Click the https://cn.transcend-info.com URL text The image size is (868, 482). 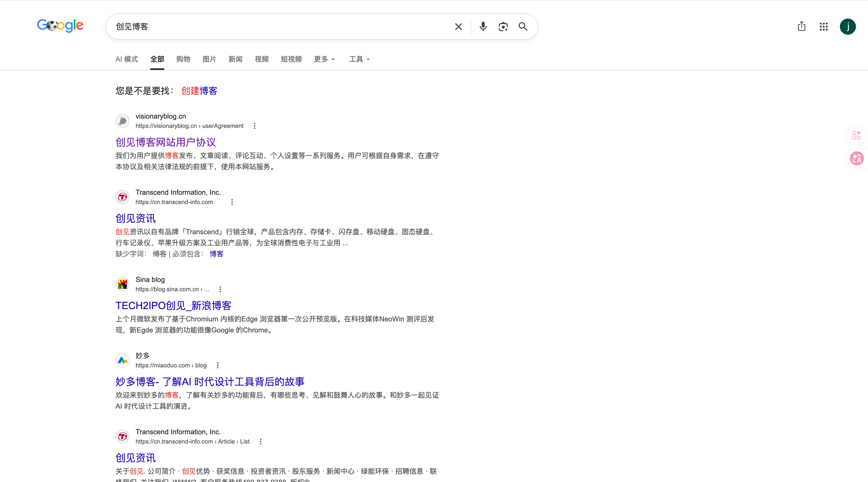pos(174,202)
